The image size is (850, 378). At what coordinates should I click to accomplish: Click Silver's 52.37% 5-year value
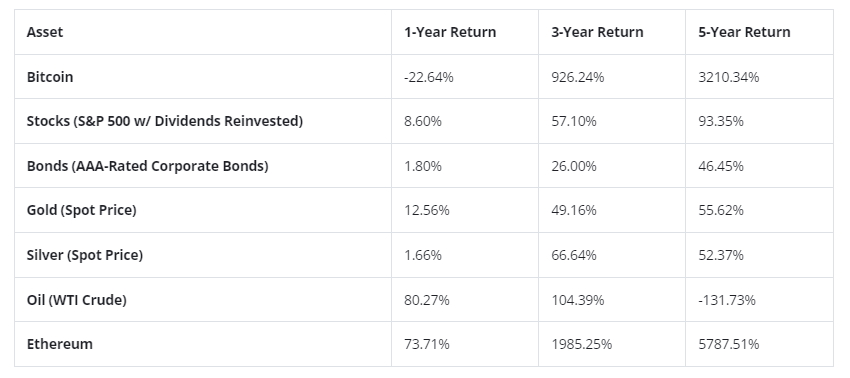tap(721, 255)
